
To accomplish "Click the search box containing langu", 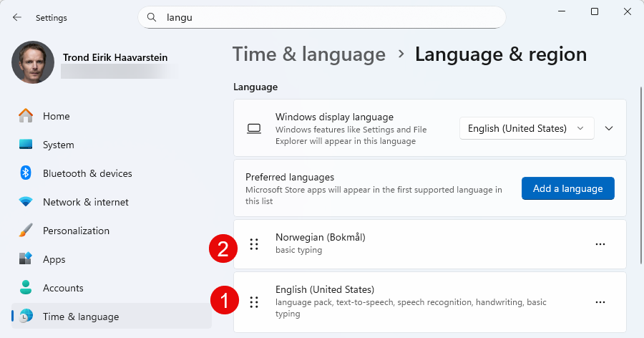I will (x=321, y=17).
